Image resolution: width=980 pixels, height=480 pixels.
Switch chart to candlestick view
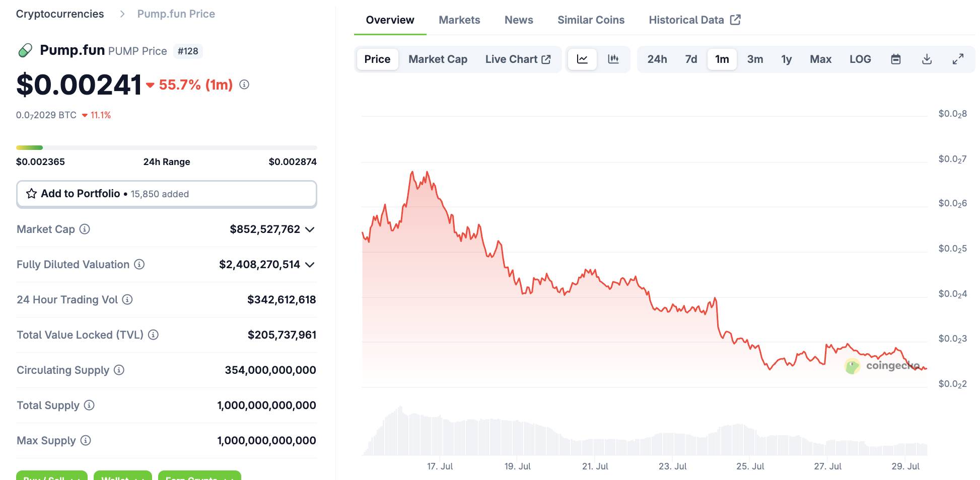(614, 59)
